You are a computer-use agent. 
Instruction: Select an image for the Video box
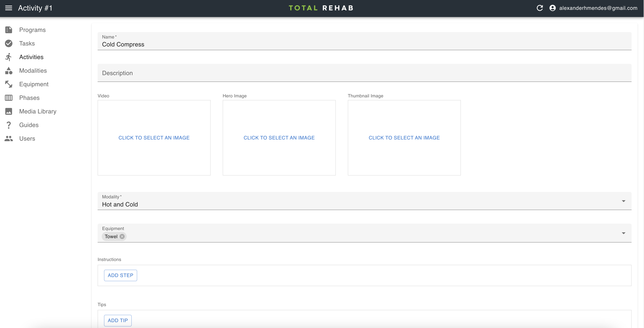pyautogui.click(x=154, y=138)
